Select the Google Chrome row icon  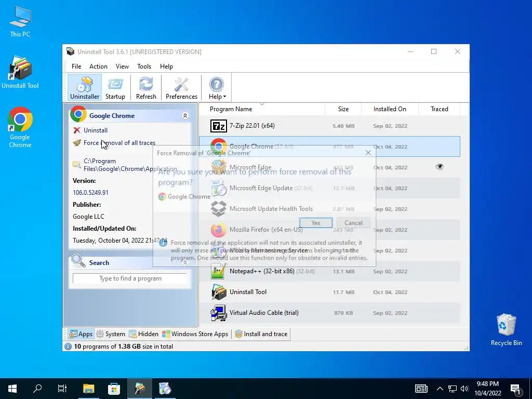[x=219, y=146]
